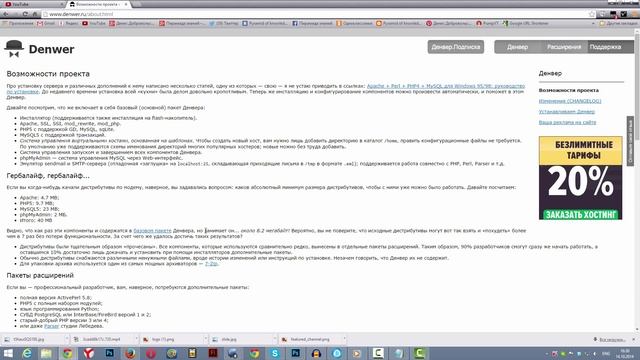Image resolution: width=640 pixels, height=360 pixels.
Task: Click the address bar URL
Action: click(x=81, y=14)
